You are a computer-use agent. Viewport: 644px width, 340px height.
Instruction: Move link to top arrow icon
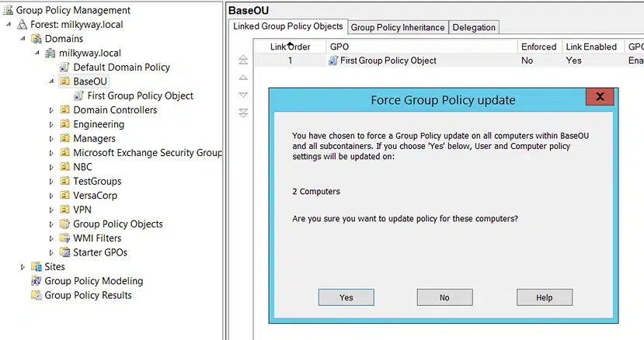click(x=243, y=60)
